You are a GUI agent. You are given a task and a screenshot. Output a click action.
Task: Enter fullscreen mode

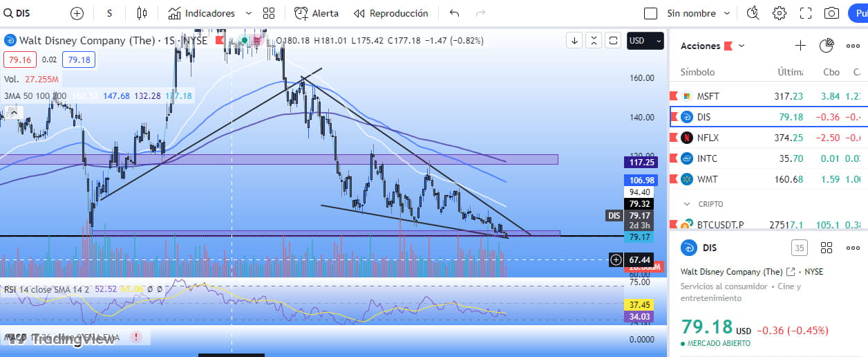(806, 13)
